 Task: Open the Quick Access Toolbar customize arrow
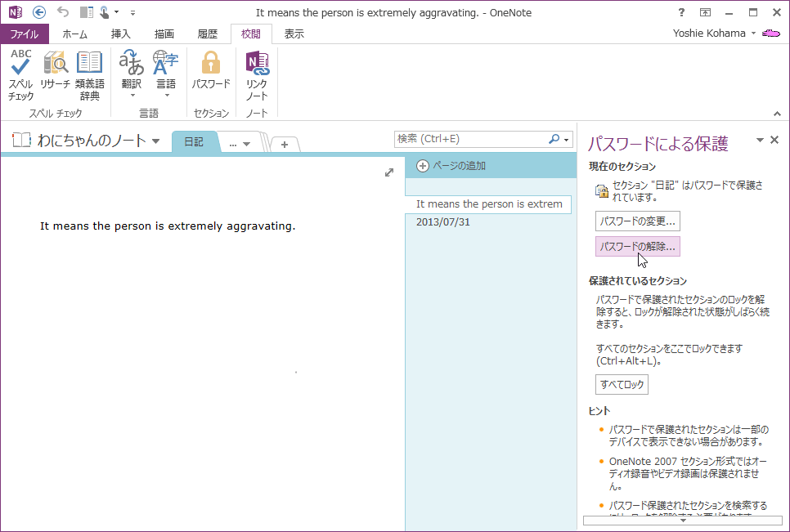[132, 12]
